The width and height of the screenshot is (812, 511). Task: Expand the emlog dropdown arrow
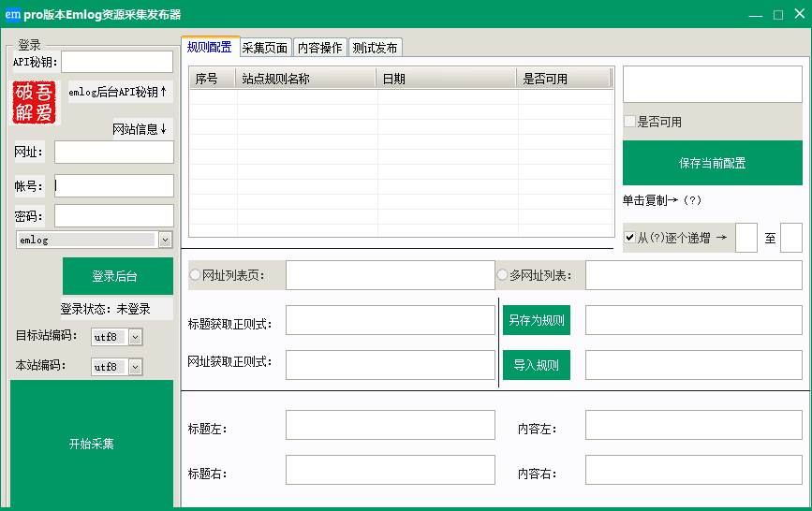coord(165,240)
